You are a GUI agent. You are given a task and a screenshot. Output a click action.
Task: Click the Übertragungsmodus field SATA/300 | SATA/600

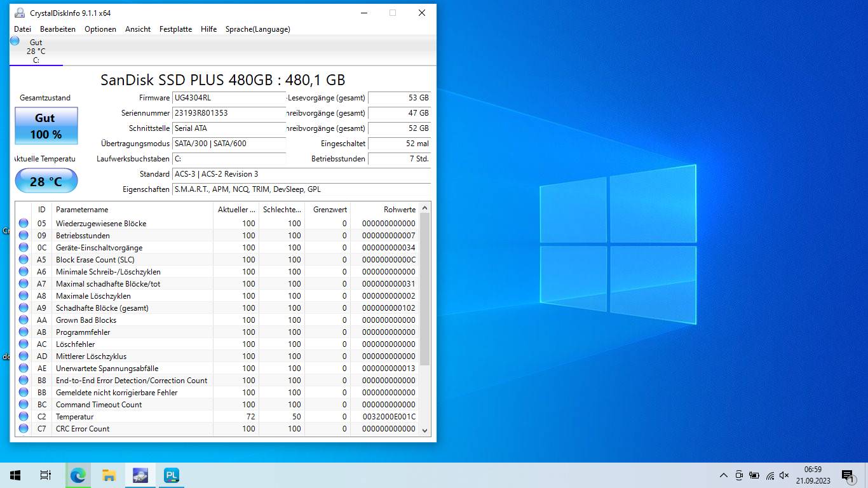(x=229, y=144)
